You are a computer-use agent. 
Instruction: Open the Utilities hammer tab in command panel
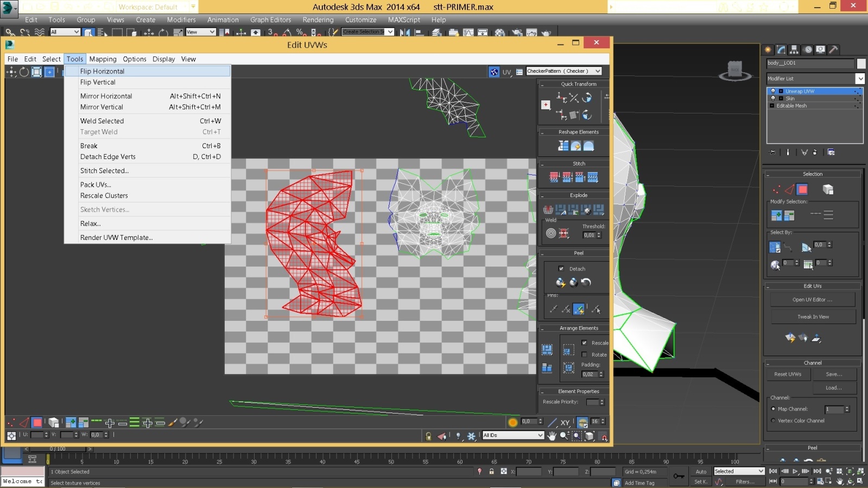point(834,49)
